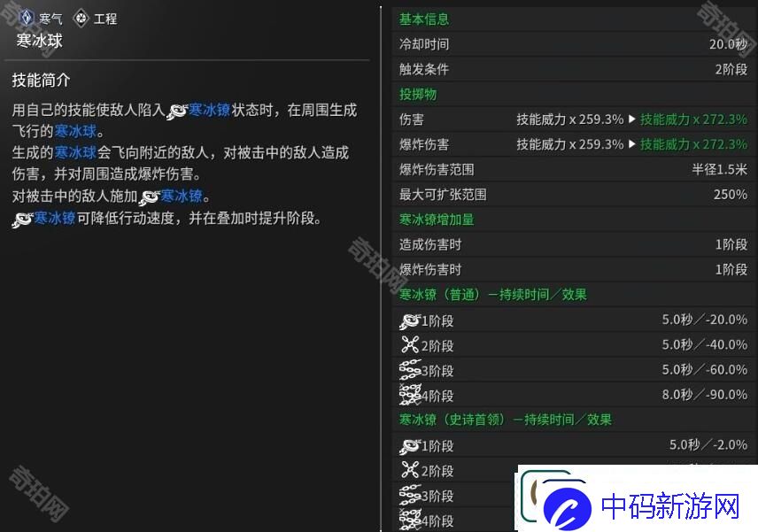Click the 2阶段 cross icon under 寒冰镣（史诗首领）
Image resolution: width=758 pixels, height=532 pixels.
[410, 470]
